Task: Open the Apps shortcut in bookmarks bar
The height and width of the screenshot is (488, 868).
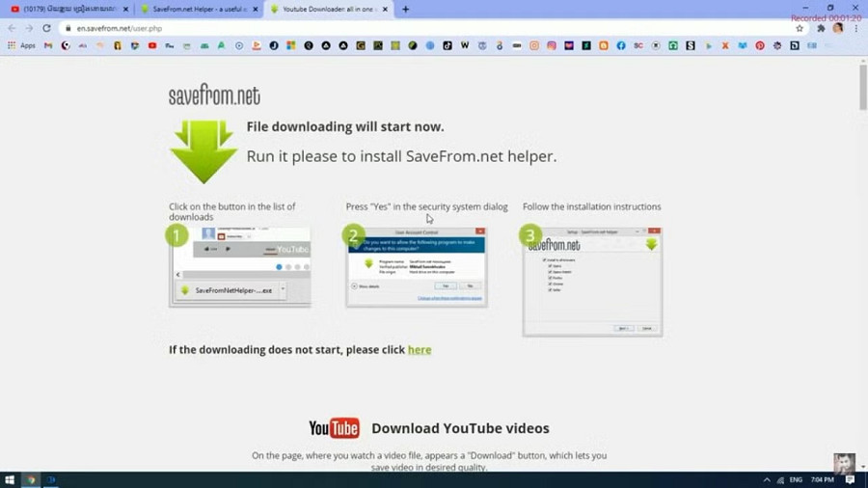Action: (21, 45)
